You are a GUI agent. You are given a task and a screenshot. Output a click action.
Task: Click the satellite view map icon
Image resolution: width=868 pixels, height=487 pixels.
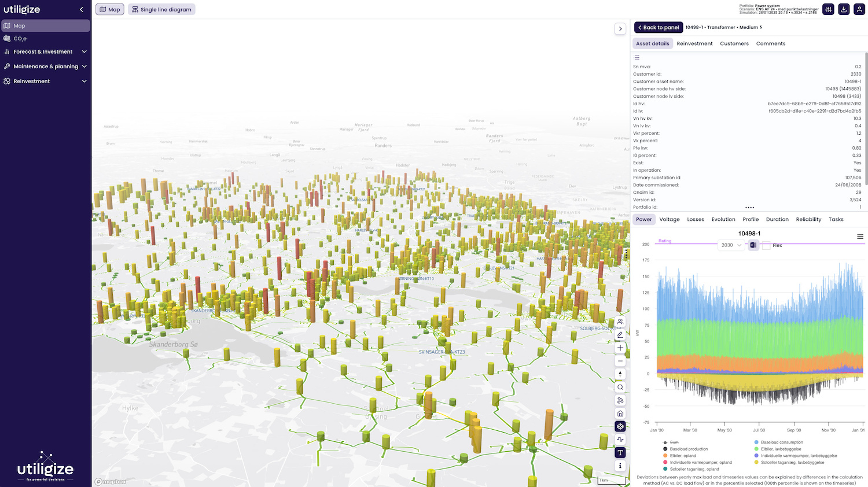620,400
